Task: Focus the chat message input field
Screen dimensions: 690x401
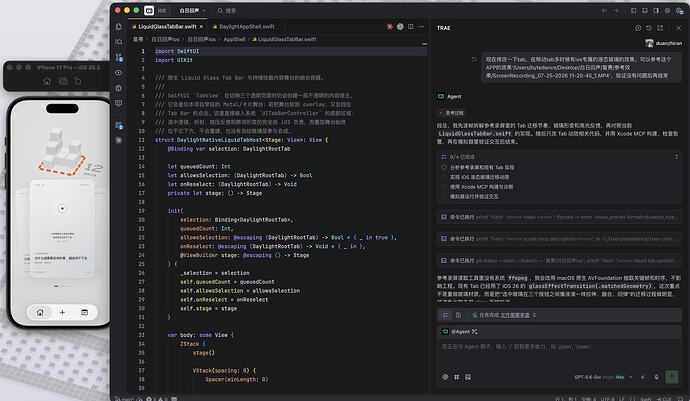Action: point(559,353)
